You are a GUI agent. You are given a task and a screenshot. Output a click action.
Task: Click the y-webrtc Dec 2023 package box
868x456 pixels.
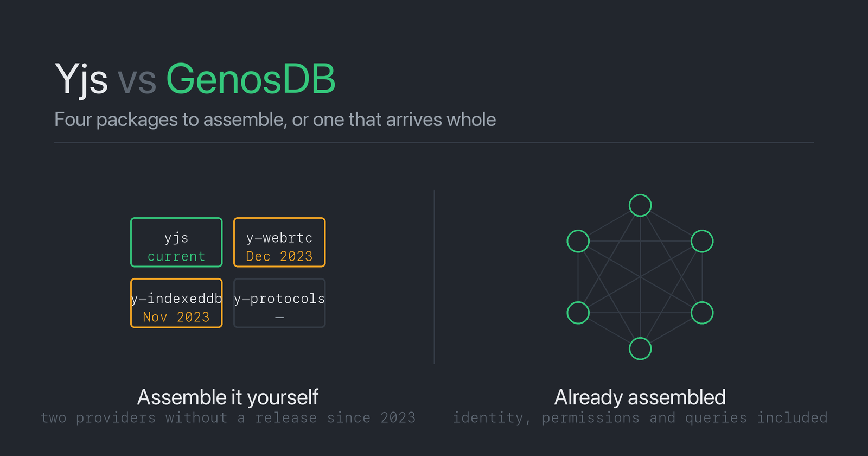coord(279,242)
